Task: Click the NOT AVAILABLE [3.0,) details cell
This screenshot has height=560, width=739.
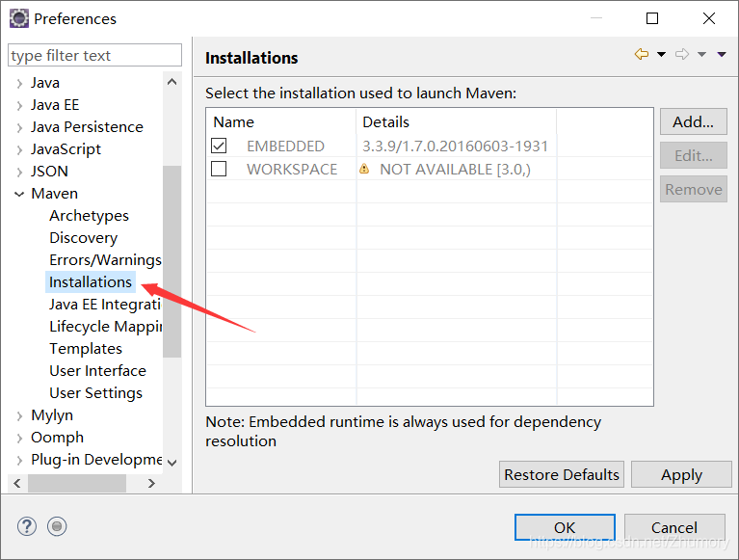Action: (x=456, y=169)
